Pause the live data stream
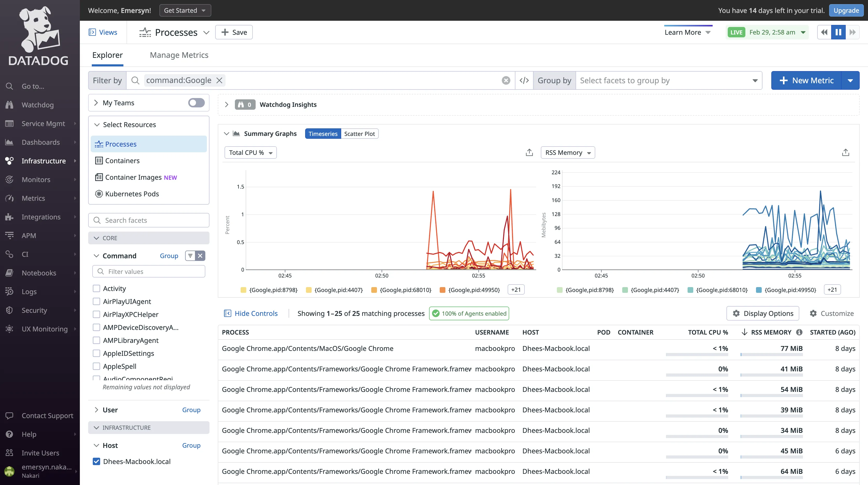The image size is (868, 485). [838, 32]
